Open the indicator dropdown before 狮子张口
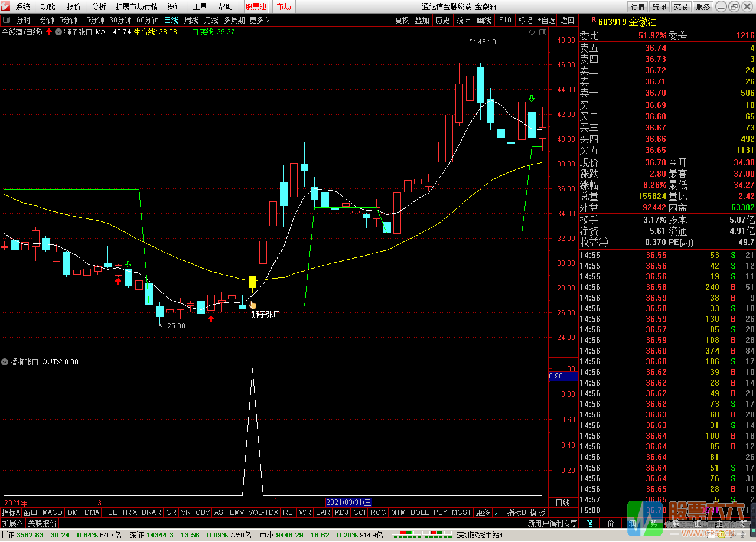This screenshot has height=542, width=756. (x=58, y=32)
